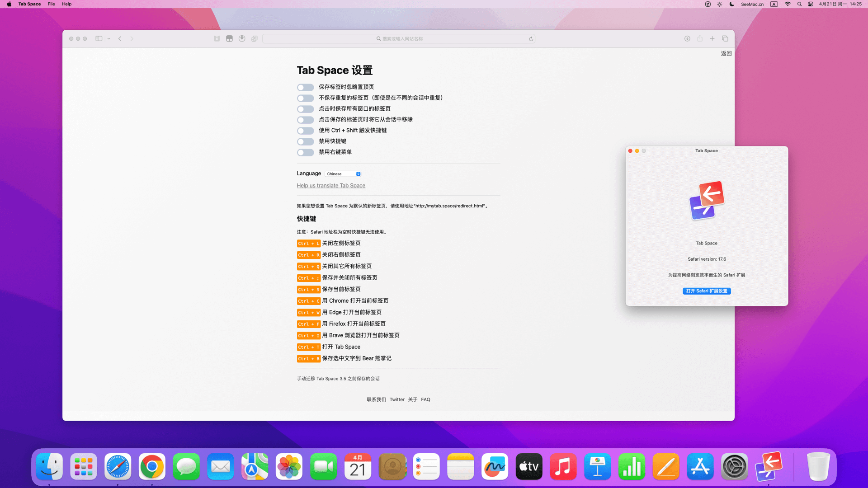Click 打开 Safari 扩展设置 button
Image resolution: width=868 pixels, height=488 pixels.
(707, 291)
